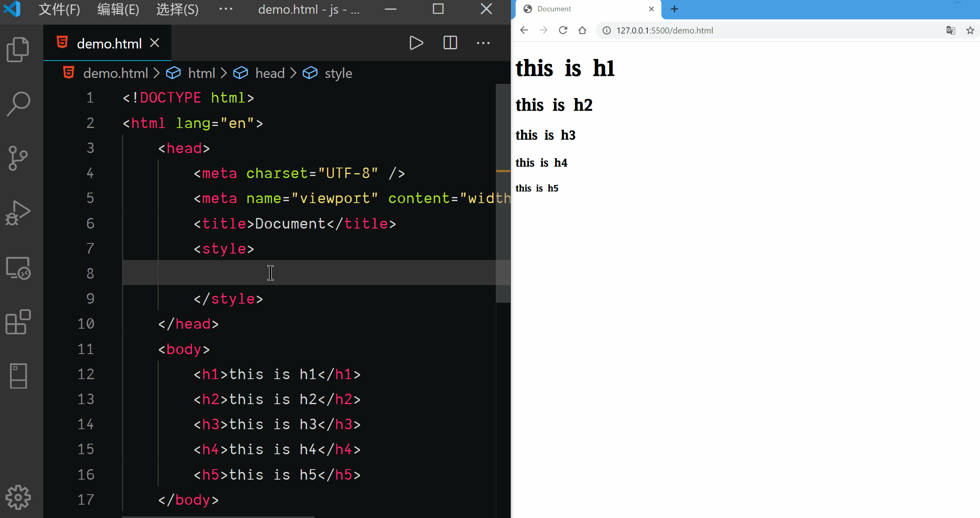Image resolution: width=980 pixels, height=518 pixels.
Task: Click the translate page icon
Action: pos(950,31)
